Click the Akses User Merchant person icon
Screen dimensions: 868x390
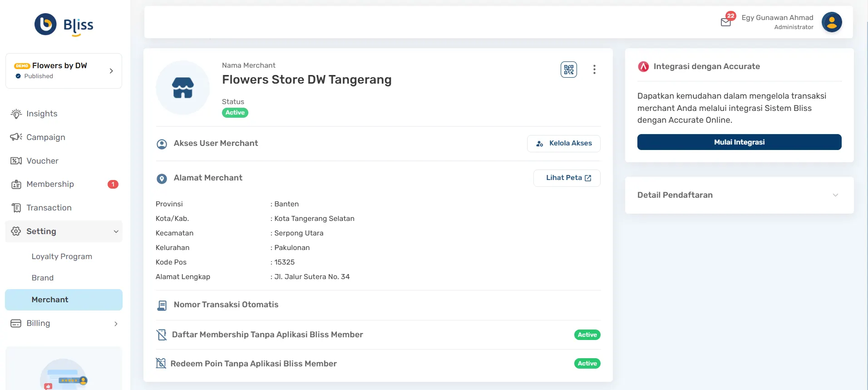click(162, 144)
